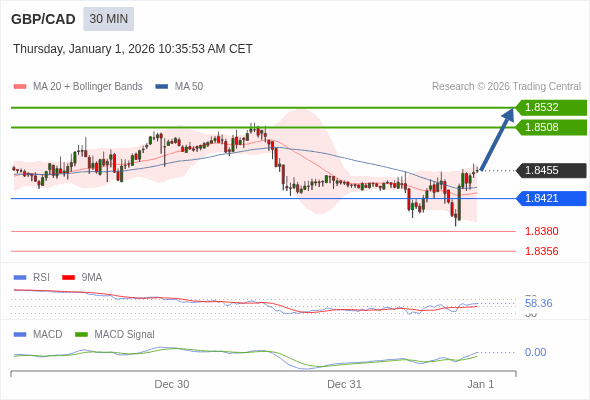Click the MACD value 0.00
This screenshot has height=400, width=590.
coord(535,353)
